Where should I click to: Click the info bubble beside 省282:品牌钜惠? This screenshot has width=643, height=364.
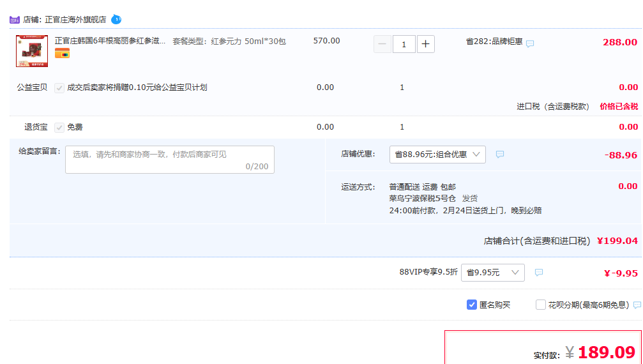click(530, 43)
